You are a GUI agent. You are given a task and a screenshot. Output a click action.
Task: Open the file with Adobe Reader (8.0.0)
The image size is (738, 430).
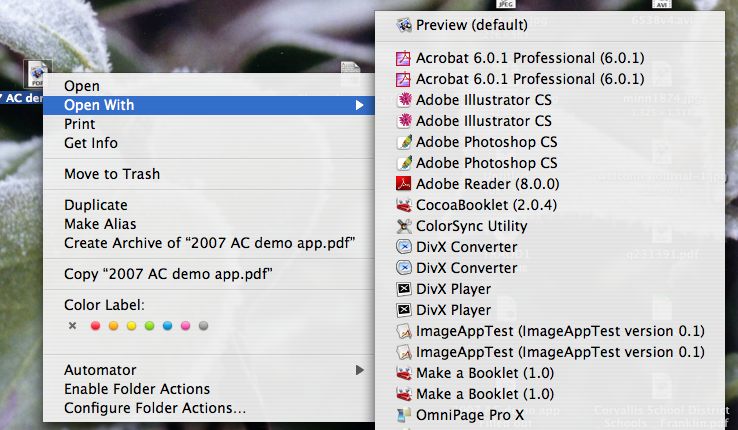pos(550,183)
